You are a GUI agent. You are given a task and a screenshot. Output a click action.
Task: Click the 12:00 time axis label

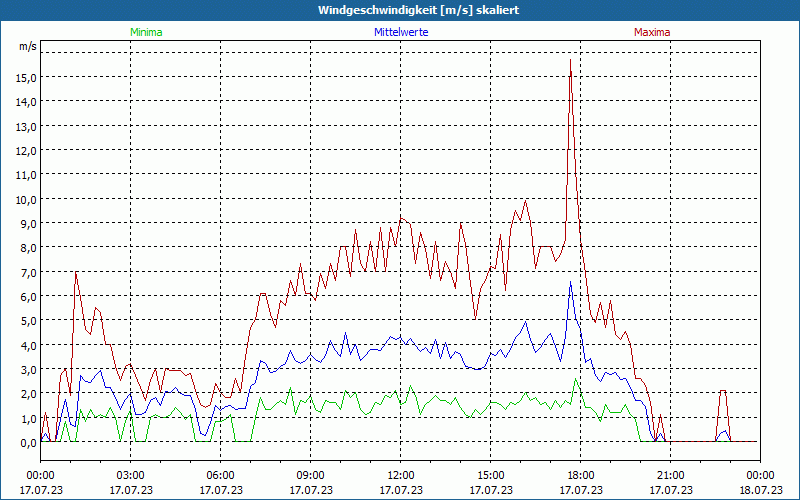point(401,476)
